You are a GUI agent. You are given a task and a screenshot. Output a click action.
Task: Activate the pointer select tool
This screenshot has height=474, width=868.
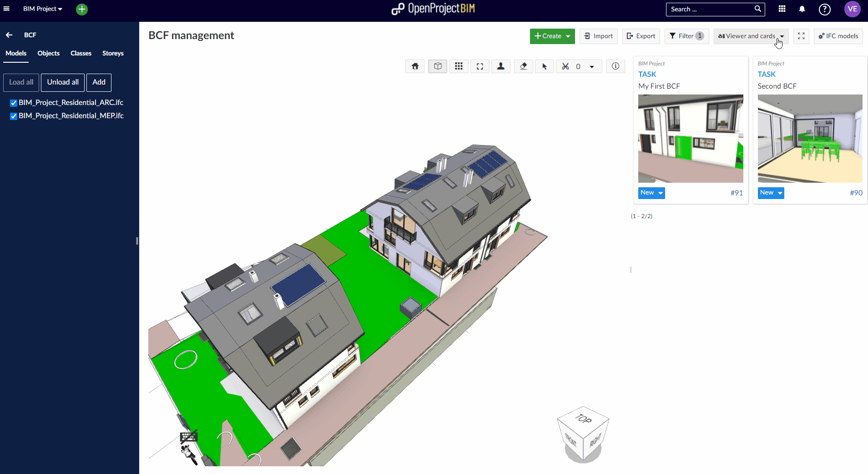(545, 66)
